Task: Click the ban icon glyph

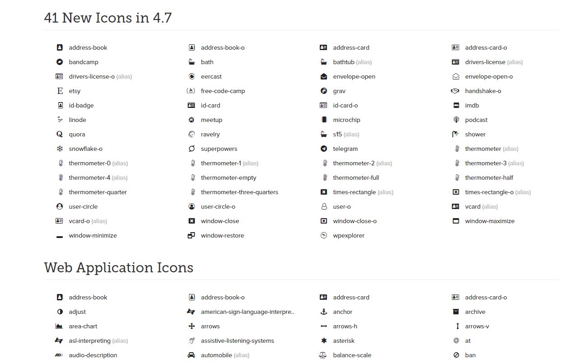Action: (x=455, y=355)
